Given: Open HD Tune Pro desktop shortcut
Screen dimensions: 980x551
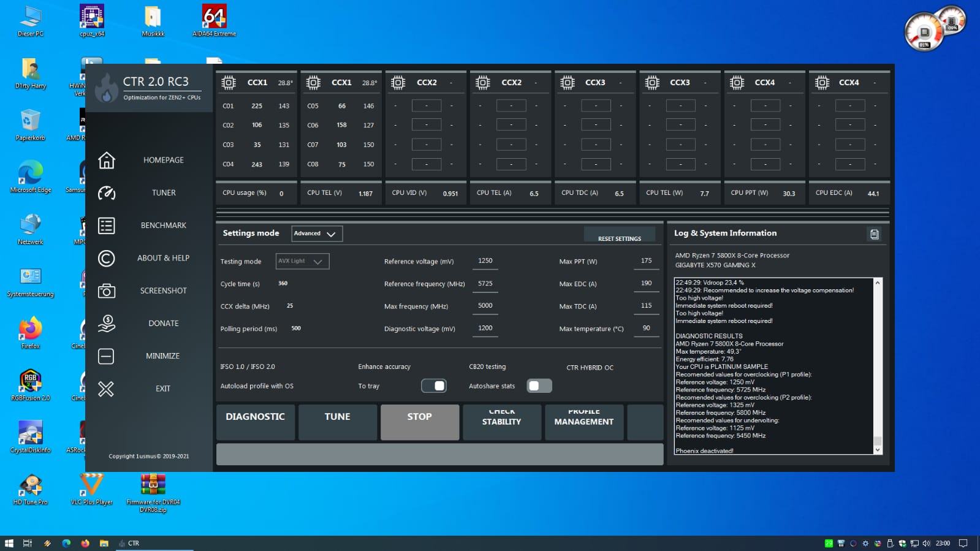Looking at the screenshot, I should click(x=30, y=489).
